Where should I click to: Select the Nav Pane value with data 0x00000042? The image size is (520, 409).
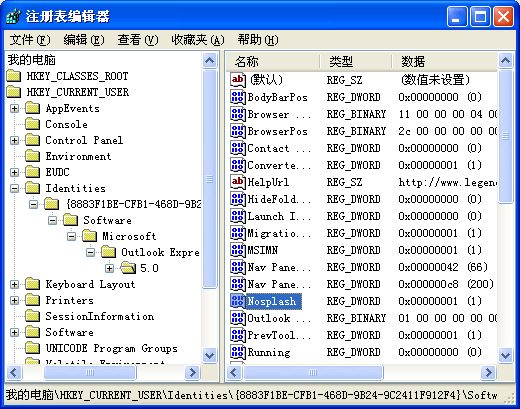coord(279,267)
